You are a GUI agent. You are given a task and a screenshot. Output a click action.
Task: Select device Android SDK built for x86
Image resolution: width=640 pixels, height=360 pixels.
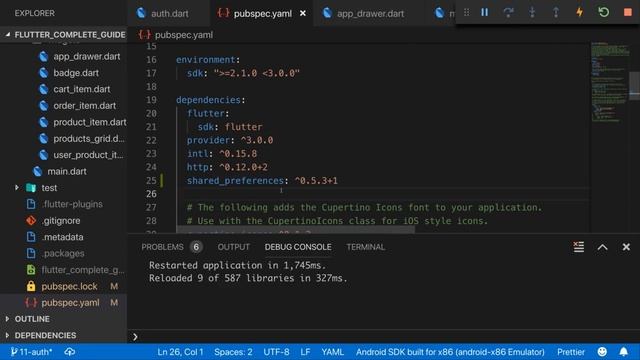click(x=450, y=352)
